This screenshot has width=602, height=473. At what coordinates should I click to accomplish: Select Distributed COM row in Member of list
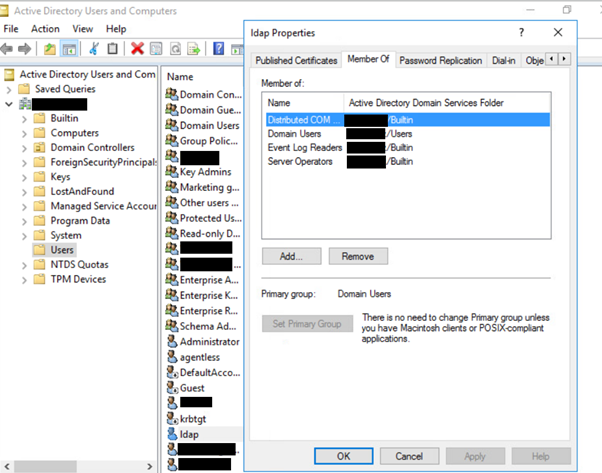tap(408, 120)
